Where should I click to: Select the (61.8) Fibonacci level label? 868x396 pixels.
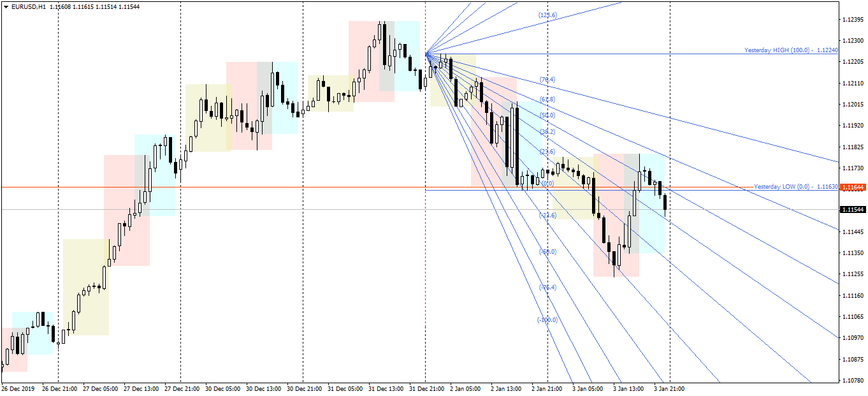(x=547, y=99)
